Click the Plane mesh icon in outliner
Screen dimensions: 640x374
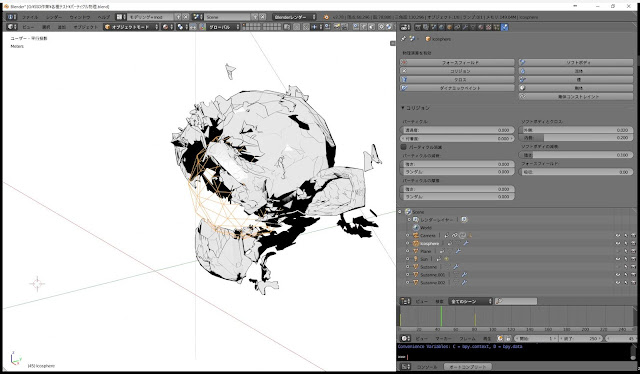point(416,251)
